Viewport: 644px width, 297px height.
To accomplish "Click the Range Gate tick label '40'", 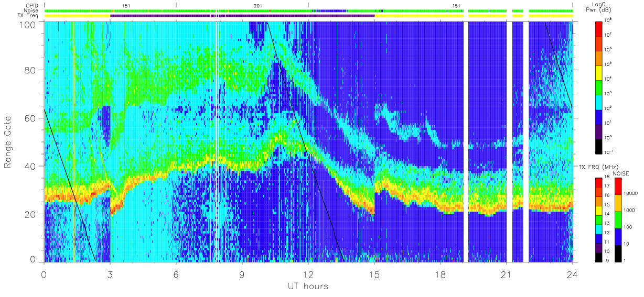I will pos(31,166).
